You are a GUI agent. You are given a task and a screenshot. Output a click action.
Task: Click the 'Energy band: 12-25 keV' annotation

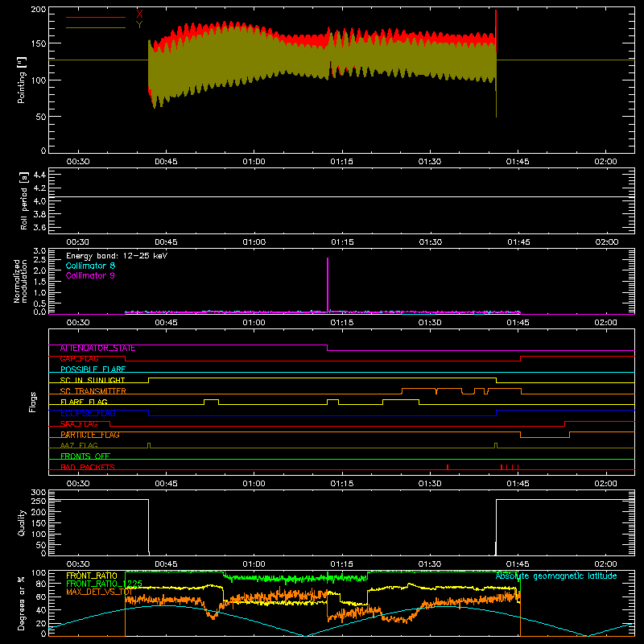point(117,255)
